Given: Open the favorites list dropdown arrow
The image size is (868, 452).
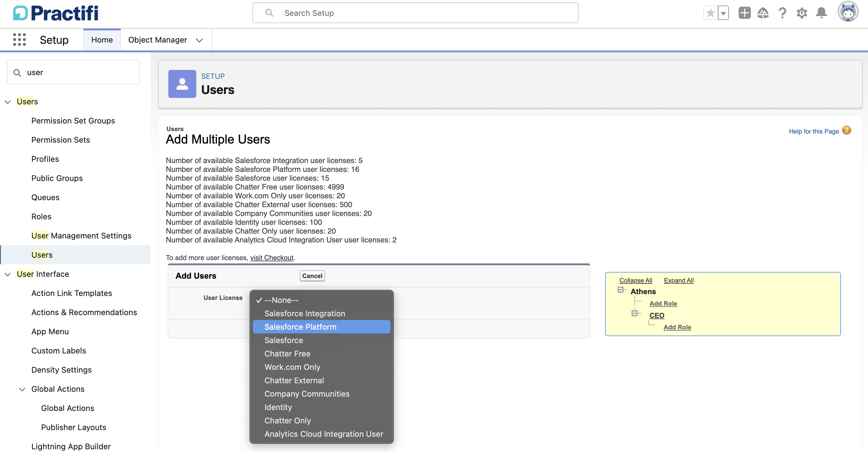Looking at the screenshot, I should pos(723,13).
